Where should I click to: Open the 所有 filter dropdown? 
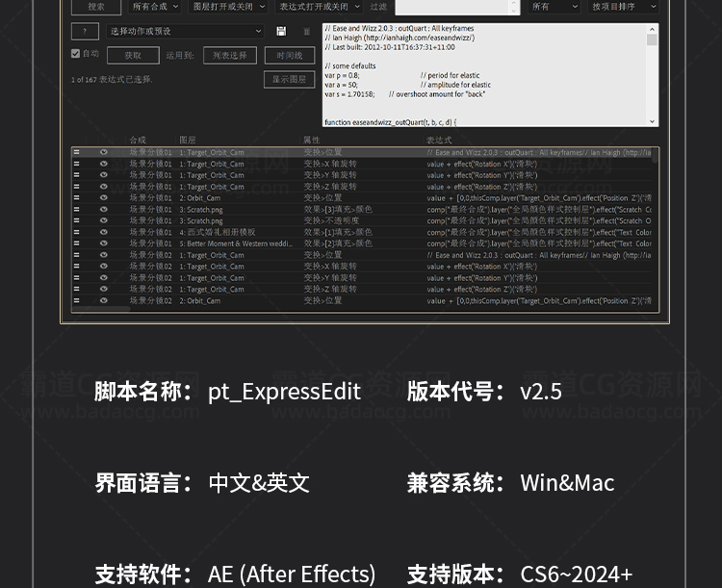[x=554, y=7]
